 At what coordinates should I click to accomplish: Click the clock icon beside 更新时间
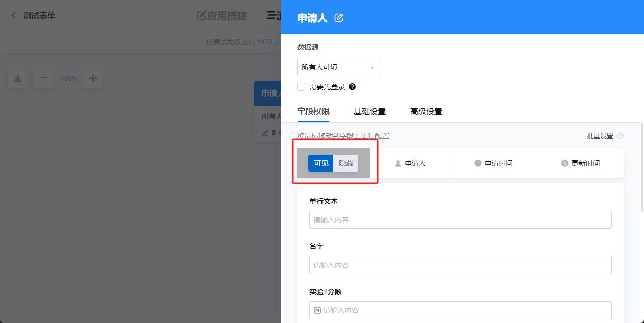click(x=564, y=163)
